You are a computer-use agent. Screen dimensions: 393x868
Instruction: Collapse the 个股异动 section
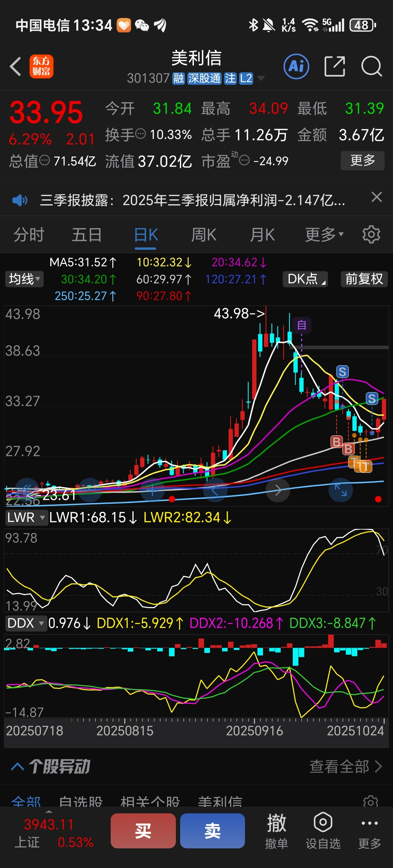tap(17, 767)
